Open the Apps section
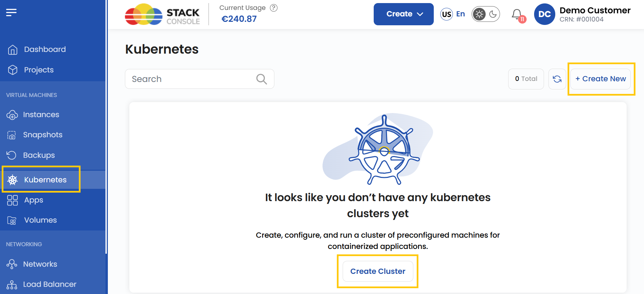The height and width of the screenshot is (294, 644). click(33, 200)
